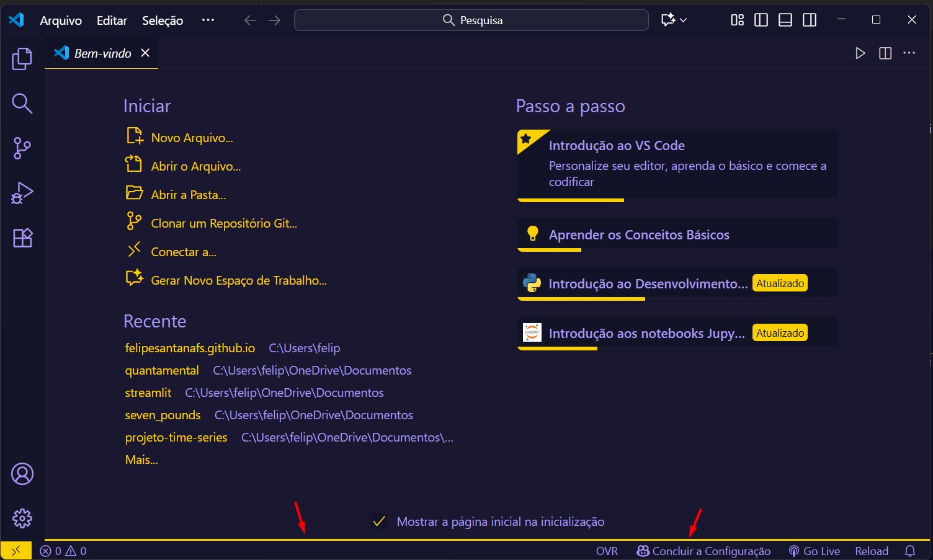The height and width of the screenshot is (560, 933).
Task: Click the remote connection icon in the status bar
Action: 15,551
